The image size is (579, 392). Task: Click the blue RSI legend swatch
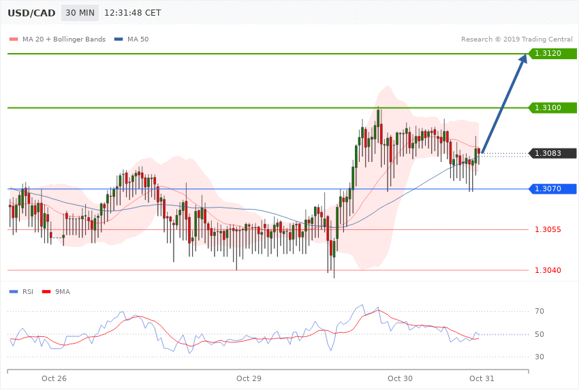[14, 292]
